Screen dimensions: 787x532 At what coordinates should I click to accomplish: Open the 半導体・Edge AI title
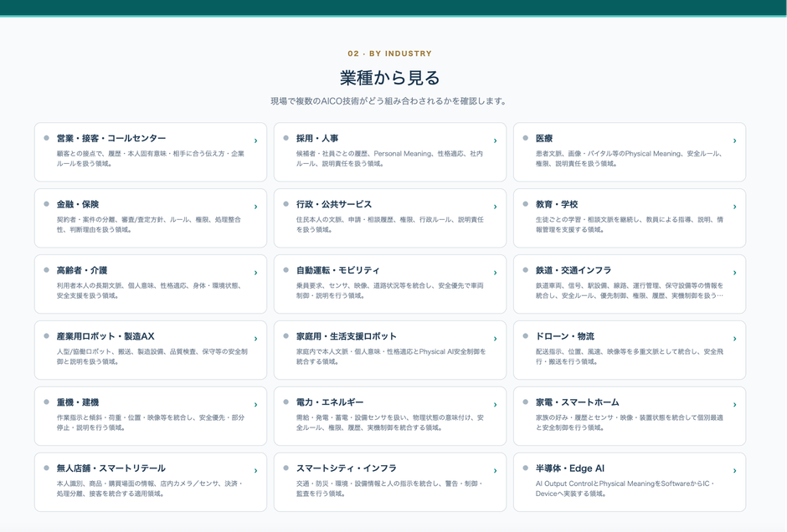569,468
